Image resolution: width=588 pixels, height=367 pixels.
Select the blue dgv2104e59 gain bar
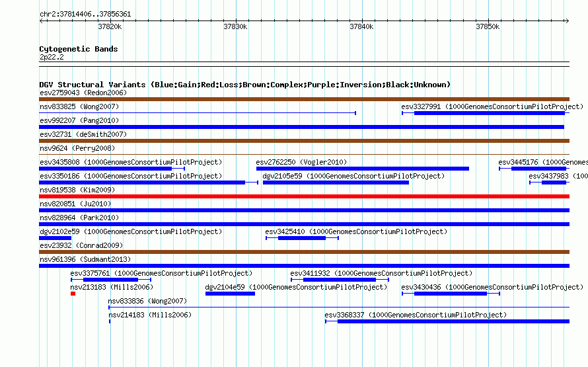point(231,294)
